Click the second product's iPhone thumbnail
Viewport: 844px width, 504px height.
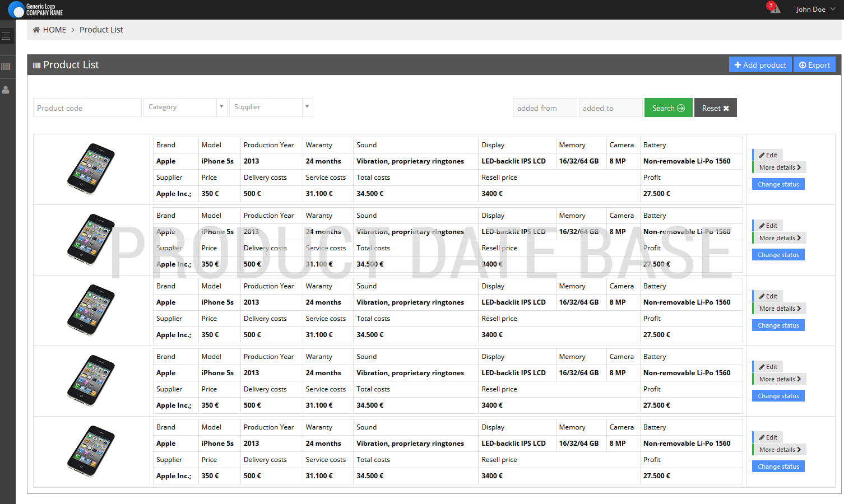[x=91, y=240]
